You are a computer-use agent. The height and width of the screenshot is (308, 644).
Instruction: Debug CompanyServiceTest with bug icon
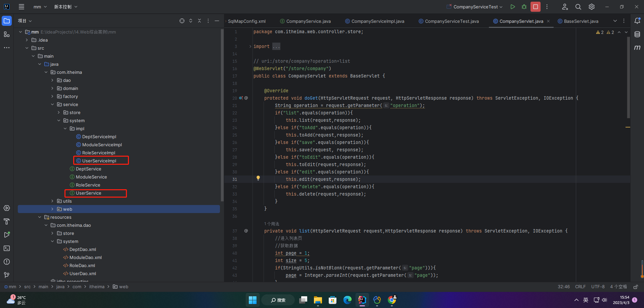524,7
